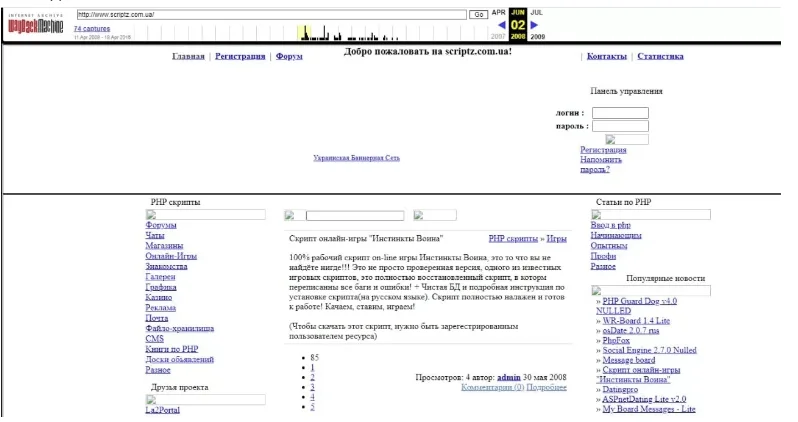Open Украинская Баннерная Сеть link
Screen dimensions: 798x422
click(x=356, y=157)
